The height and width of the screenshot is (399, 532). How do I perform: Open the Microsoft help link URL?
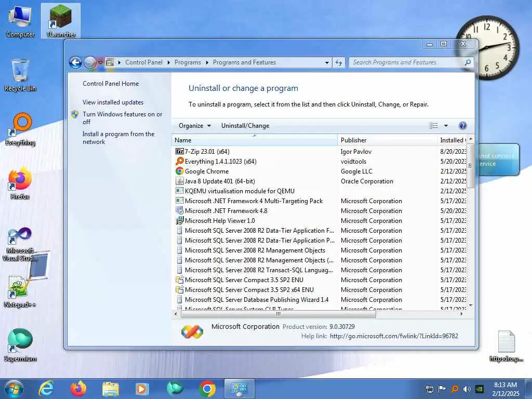pyautogui.click(x=394, y=336)
